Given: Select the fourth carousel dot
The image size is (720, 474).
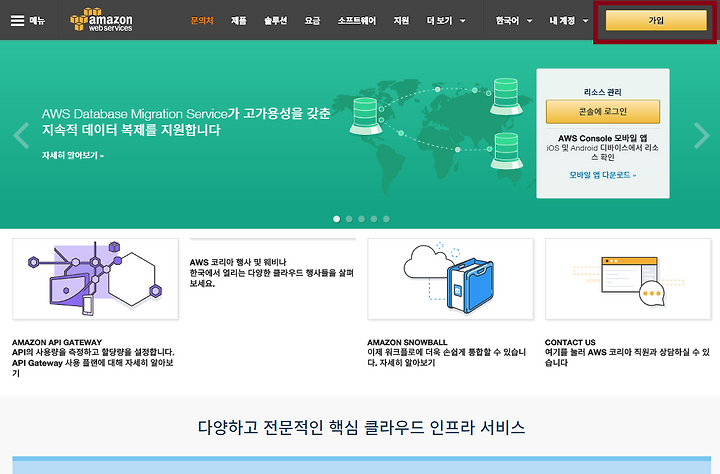Looking at the screenshot, I should [374, 219].
